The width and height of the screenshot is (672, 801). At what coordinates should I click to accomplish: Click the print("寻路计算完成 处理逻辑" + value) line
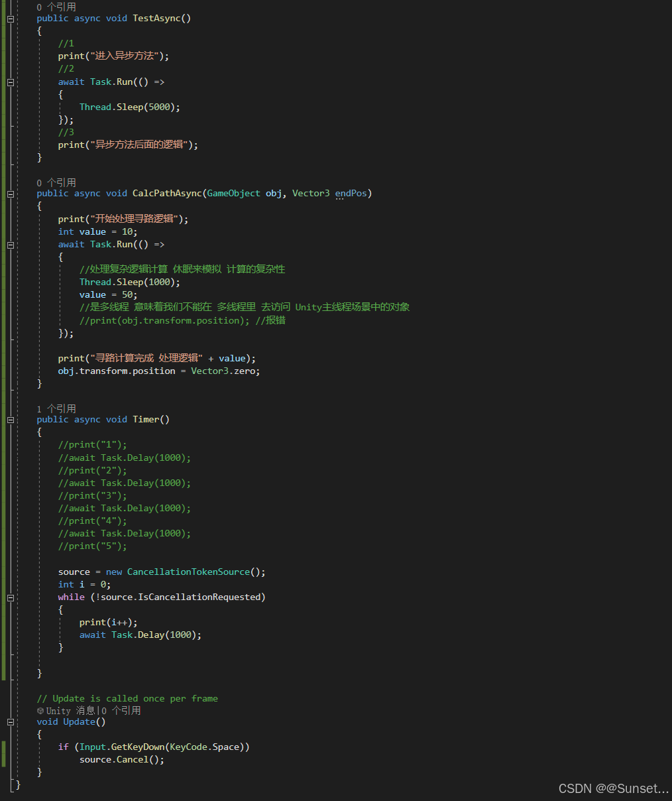point(156,359)
